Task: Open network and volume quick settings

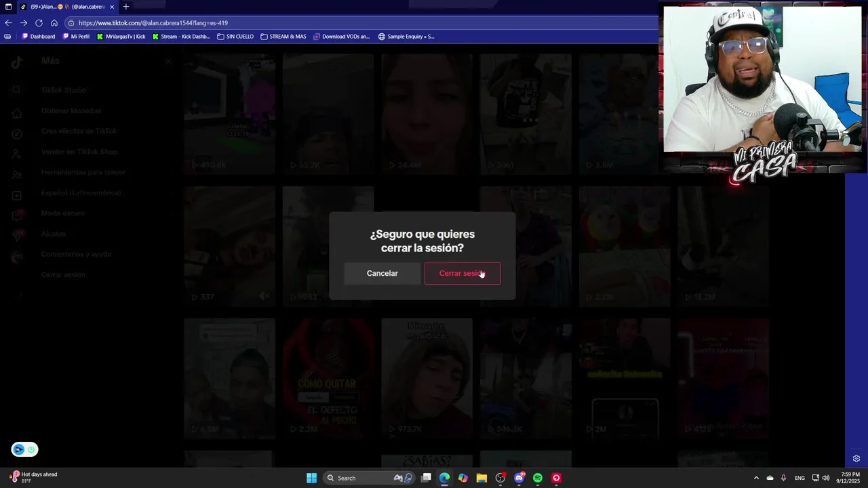Action: point(821,478)
